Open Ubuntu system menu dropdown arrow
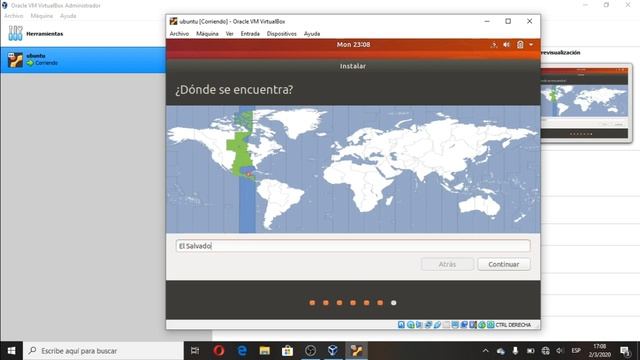The image size is (640, 360). (531, 44)
